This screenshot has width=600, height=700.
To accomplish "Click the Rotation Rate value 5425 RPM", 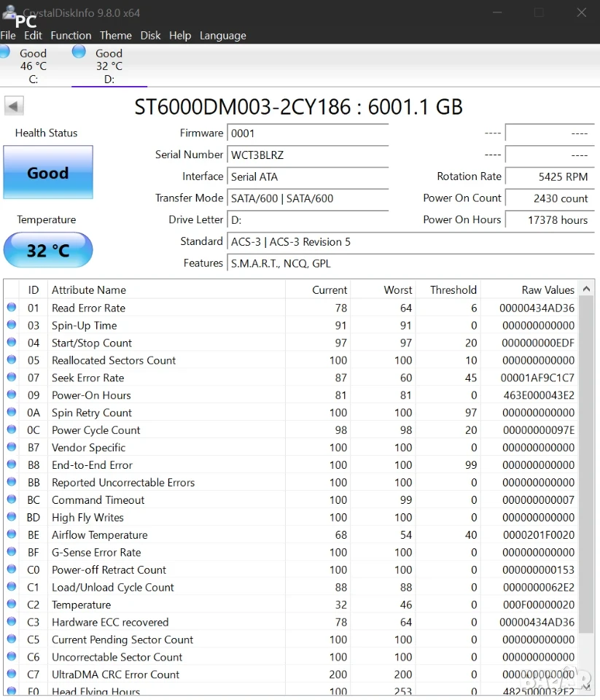I will (x=550, y=176).
